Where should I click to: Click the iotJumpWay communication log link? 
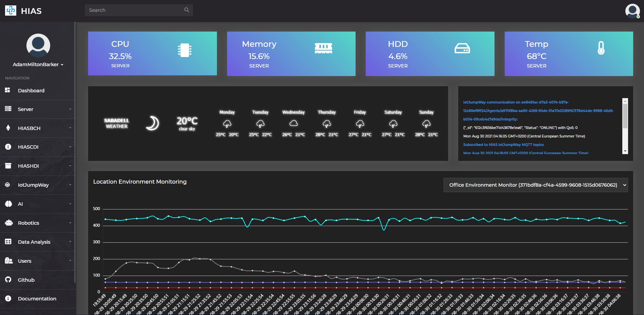click(538, 111)
